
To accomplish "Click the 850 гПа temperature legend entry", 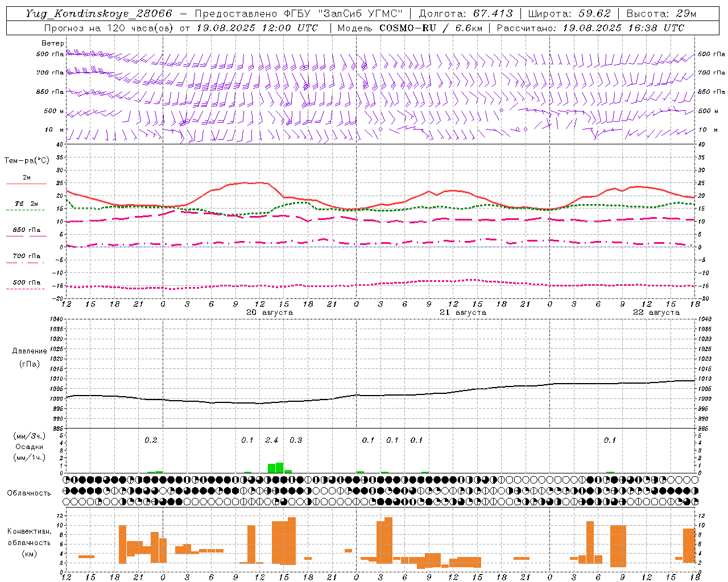I will 27,230.
